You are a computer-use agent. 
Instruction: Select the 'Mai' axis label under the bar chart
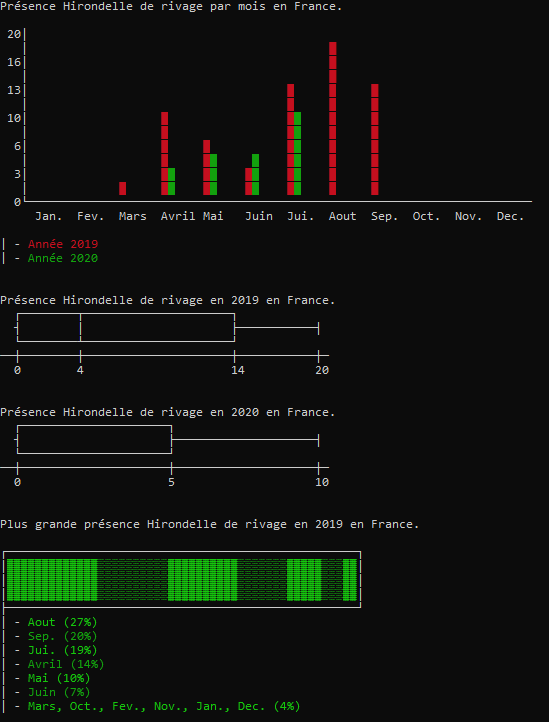point(213,216)
